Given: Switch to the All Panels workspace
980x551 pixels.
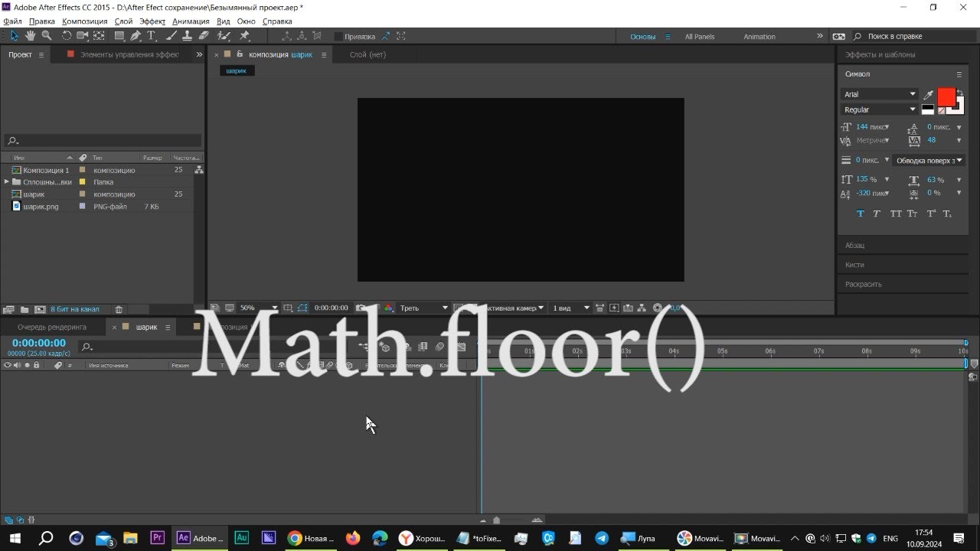Looking at the screenshot, I should point(700,37).
